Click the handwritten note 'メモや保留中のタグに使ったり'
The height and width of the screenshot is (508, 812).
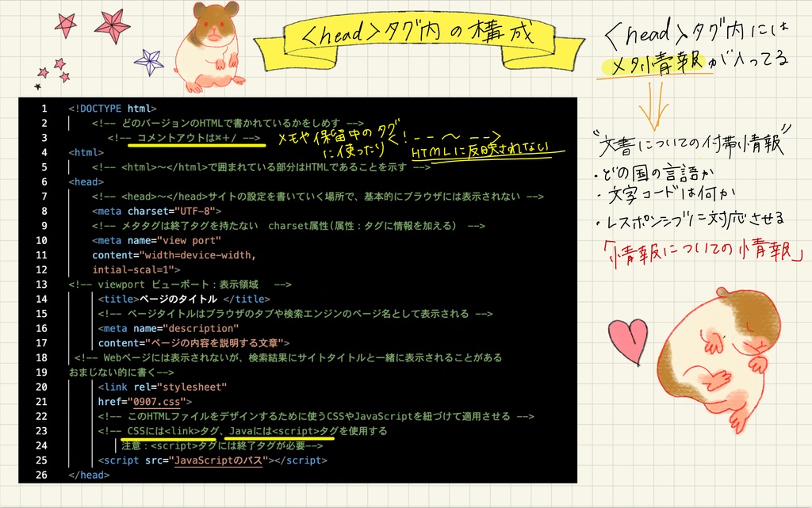(x=339, y=141)
